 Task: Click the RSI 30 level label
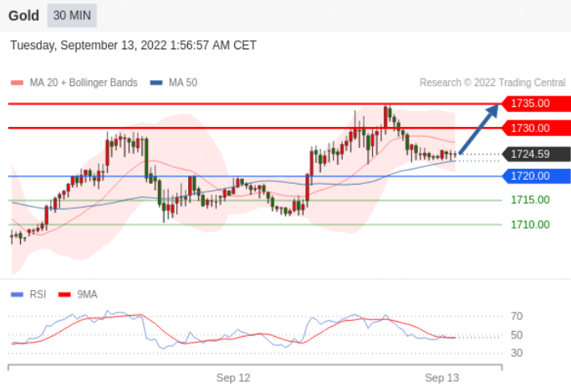point(517,353)
